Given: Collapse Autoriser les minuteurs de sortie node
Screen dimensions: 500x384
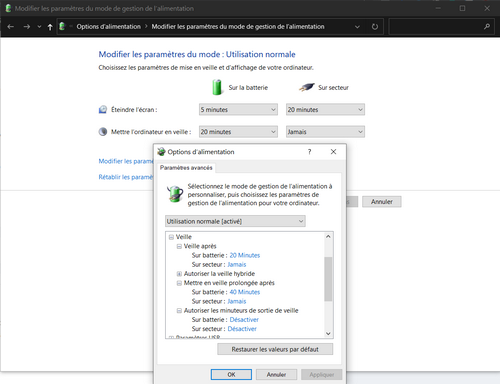Looking at the screenshot, I should 179,311.
